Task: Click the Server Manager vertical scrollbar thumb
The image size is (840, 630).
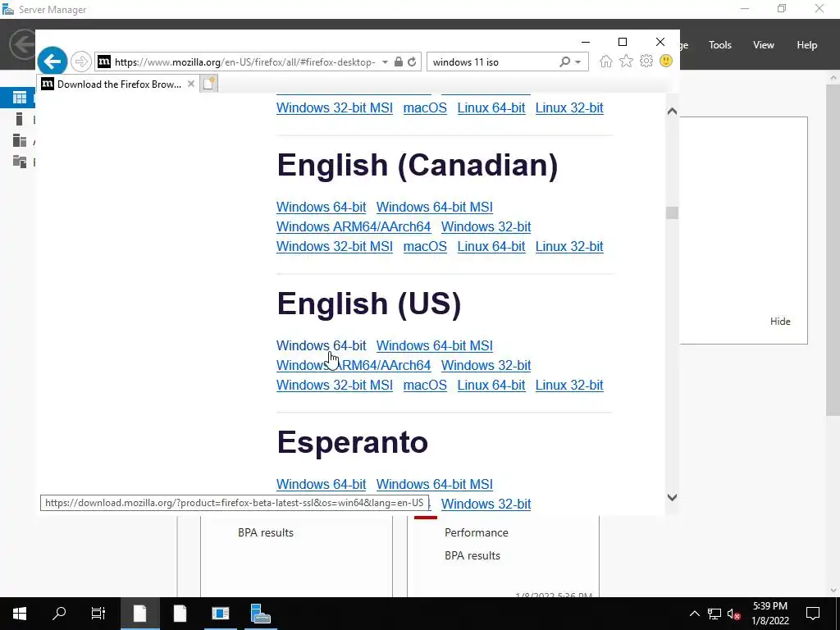Action: coord(833,249)
